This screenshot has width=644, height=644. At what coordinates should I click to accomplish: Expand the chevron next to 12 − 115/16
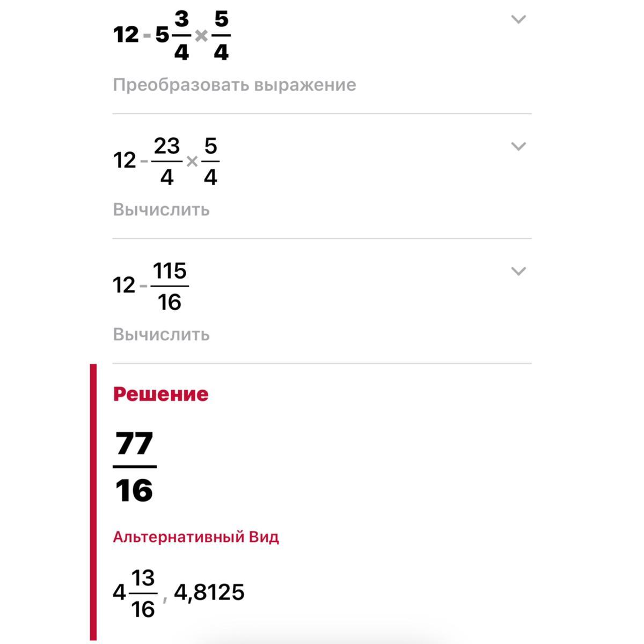pos(518,272)
